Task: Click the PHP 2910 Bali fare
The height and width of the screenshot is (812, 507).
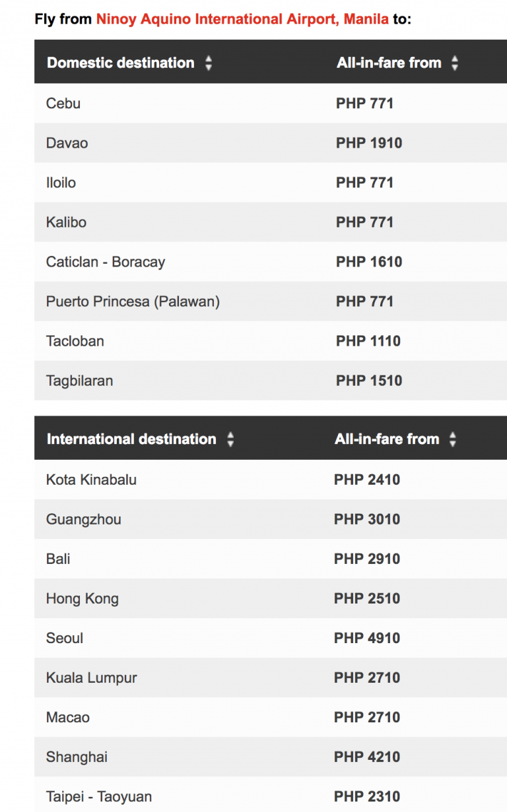Action: click(367, 559)
